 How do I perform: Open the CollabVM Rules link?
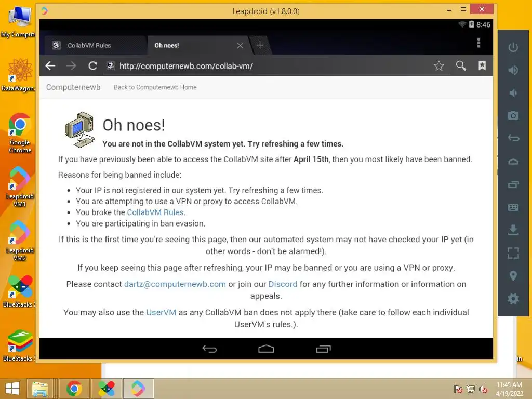[155, 212]
